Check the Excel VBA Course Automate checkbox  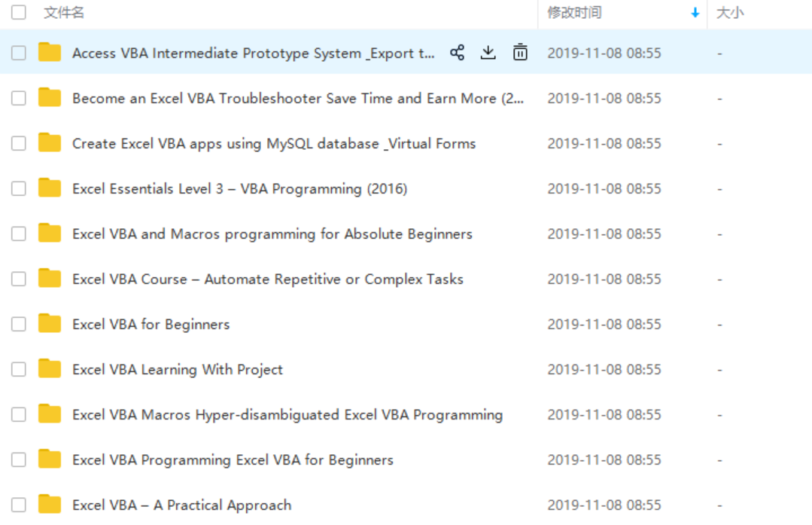click(19, 279)
